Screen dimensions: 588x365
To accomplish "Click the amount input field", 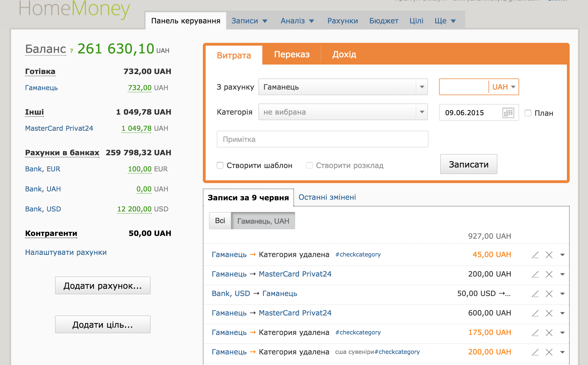I will pyautogui.click(x=464, y=87).
